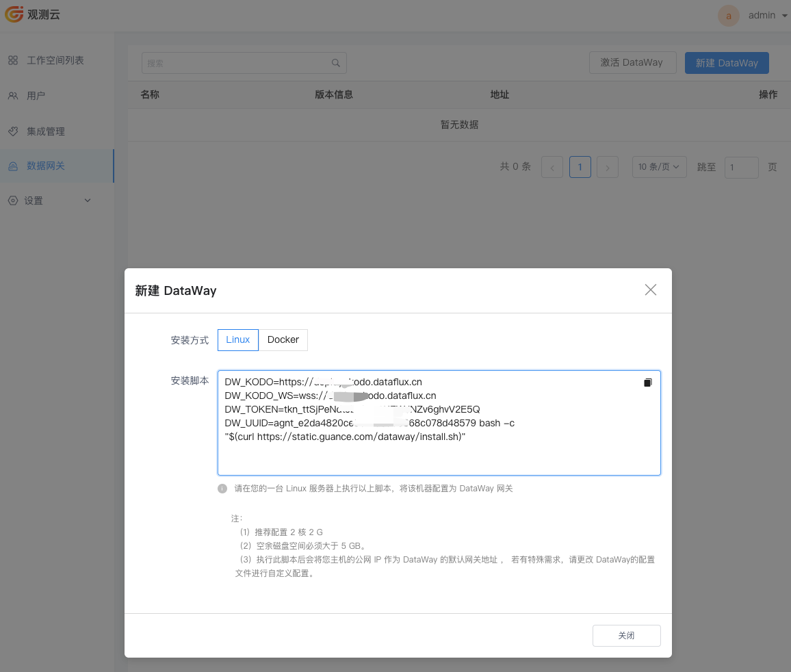Click the info icon beside Linux hint

222,489
